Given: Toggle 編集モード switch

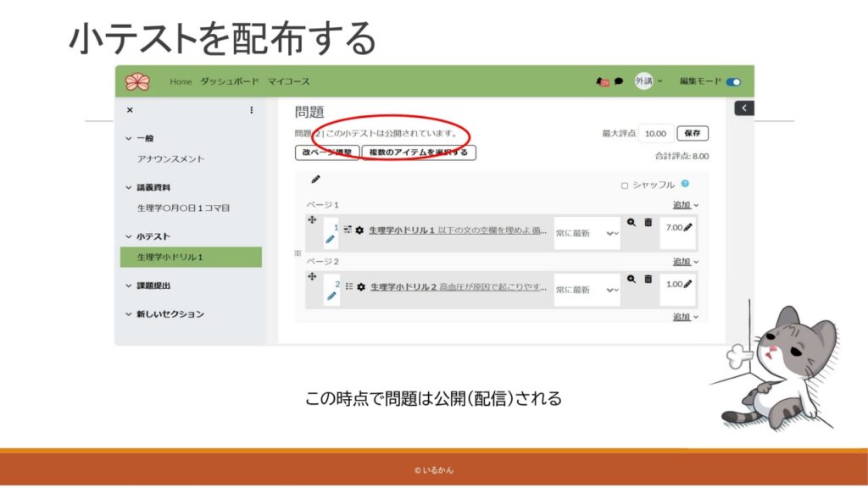Looking at the screenshot, I should tap(733, 82).
